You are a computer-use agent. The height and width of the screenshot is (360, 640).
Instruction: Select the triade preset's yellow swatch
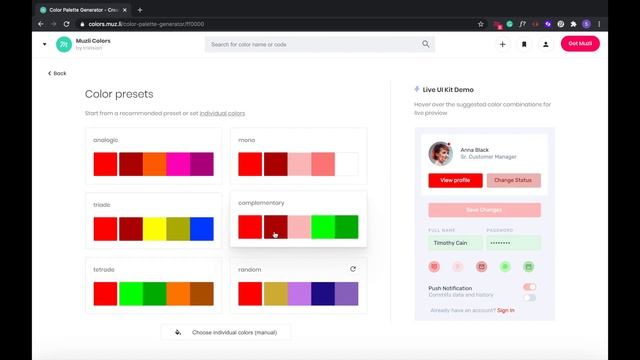click(155, 229)
